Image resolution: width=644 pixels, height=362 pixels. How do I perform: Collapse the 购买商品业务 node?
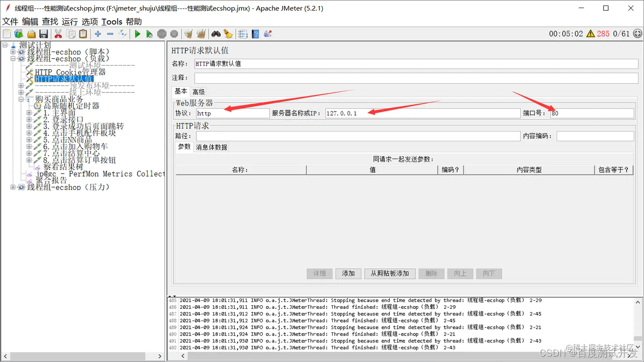[21, 99]
